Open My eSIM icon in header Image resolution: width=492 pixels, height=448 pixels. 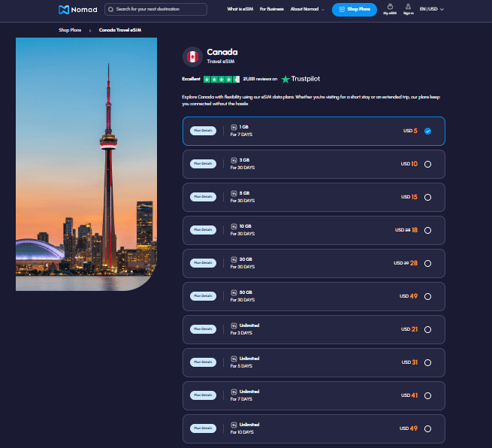click(x=390, y=9)
